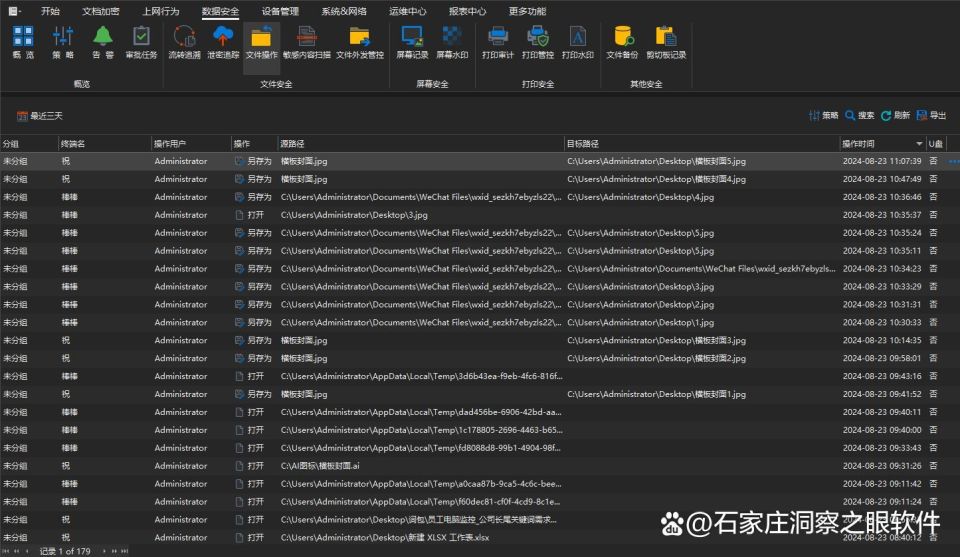Click source path ending 新建 XLSX 工作表.xlsx
This screenshot has width=960, height=557.
pyautogui.click(x=385, y=537)
